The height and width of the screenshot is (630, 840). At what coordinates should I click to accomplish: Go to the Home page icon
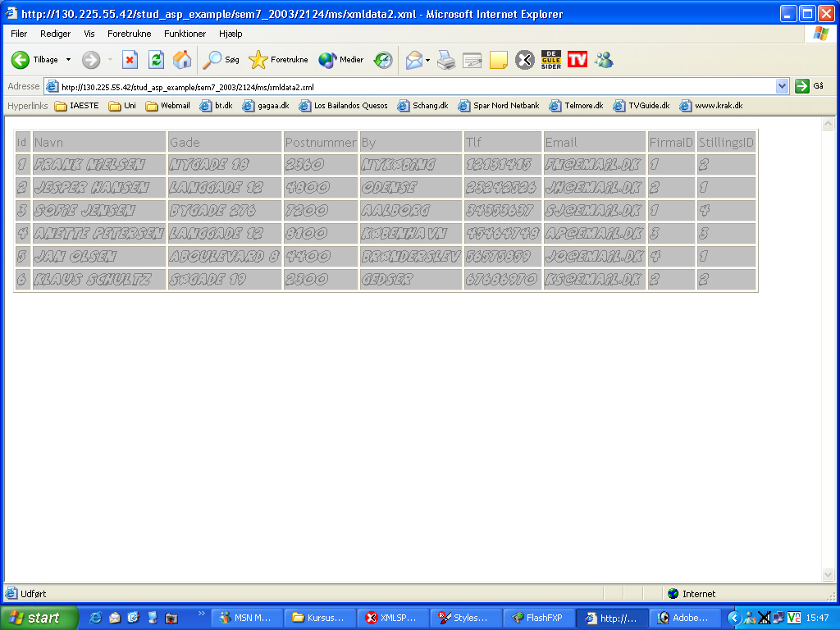tap(182, 60)
